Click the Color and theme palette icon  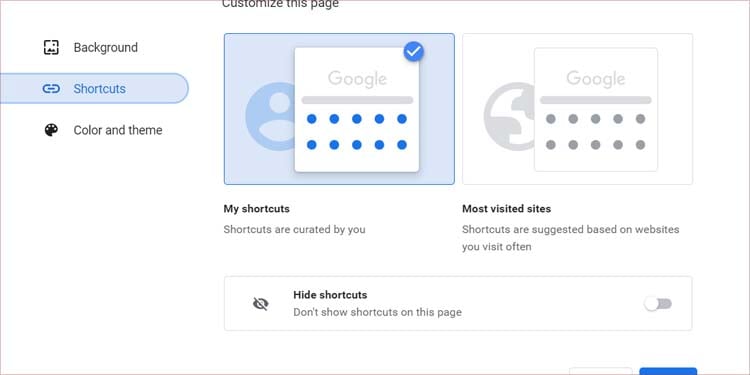click(x=51, y=130)
